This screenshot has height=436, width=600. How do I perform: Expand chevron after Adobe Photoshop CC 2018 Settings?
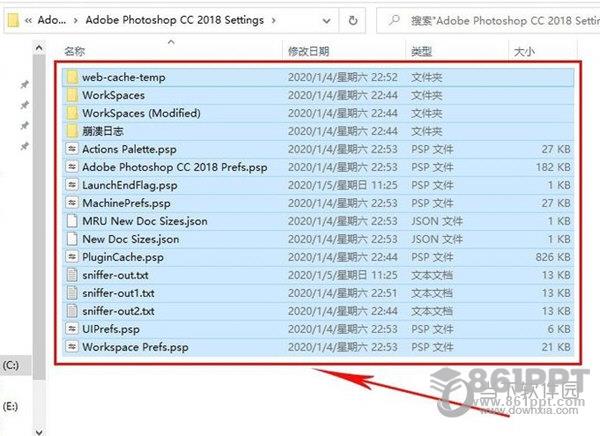point(274,20)
